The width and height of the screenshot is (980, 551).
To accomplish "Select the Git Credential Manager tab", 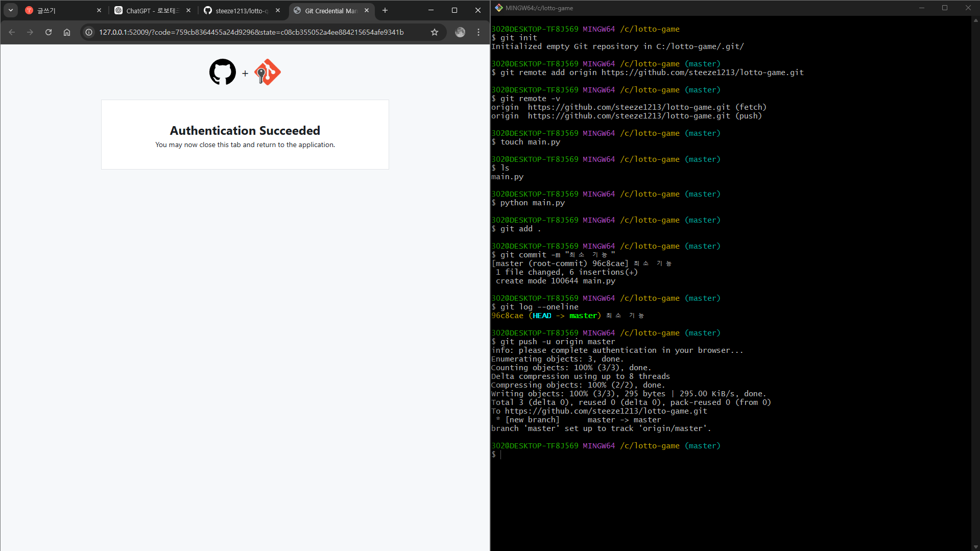I will [x=331, y=10].
